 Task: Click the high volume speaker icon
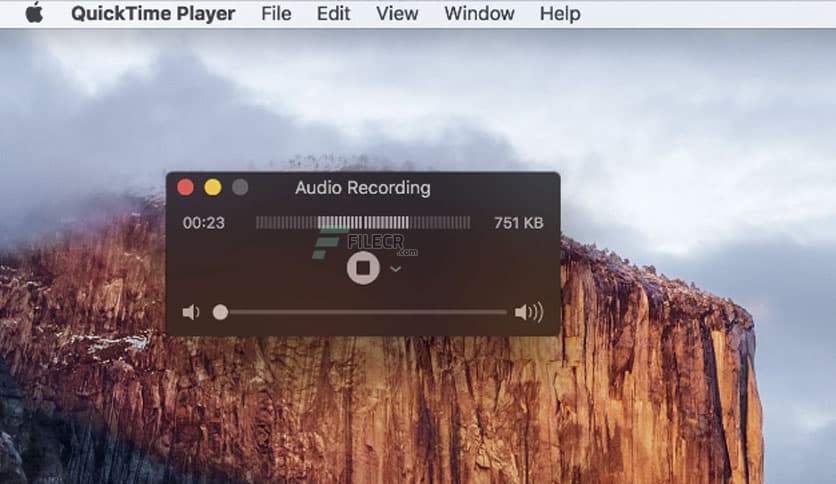[x=528, y=312]
